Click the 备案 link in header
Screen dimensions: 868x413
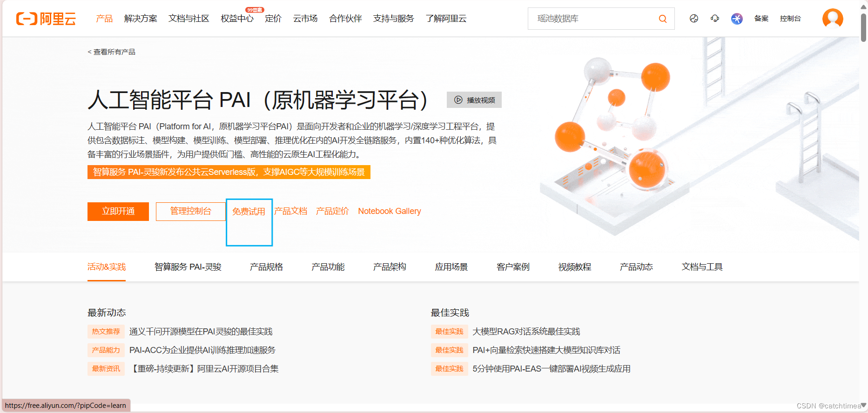point(761,19)
